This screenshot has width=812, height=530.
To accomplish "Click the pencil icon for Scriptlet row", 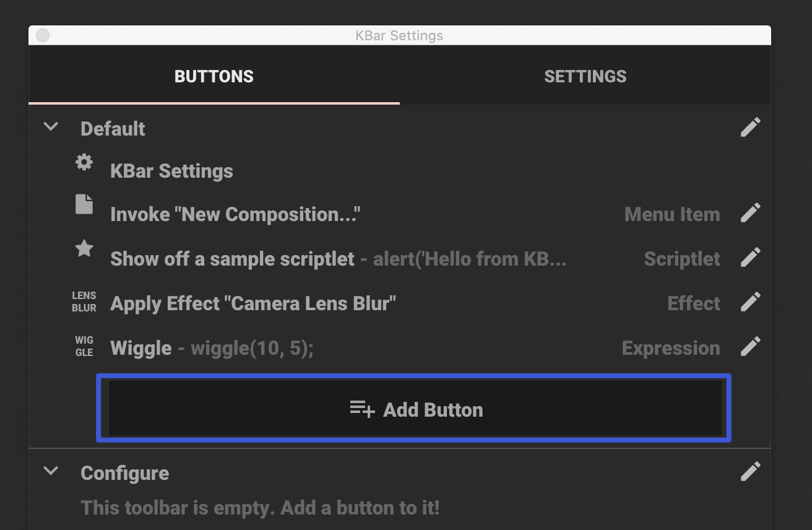I will [750, 257].
